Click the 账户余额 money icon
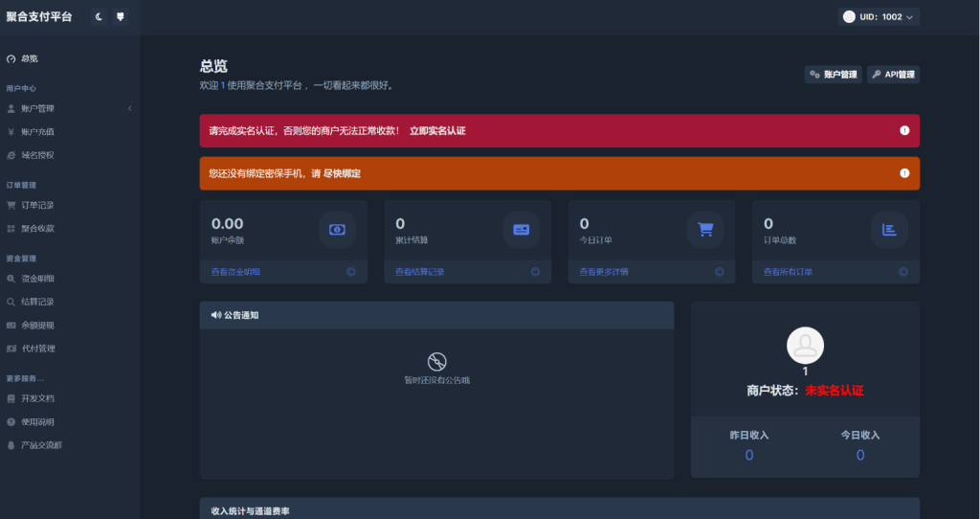 click(337, 230)
